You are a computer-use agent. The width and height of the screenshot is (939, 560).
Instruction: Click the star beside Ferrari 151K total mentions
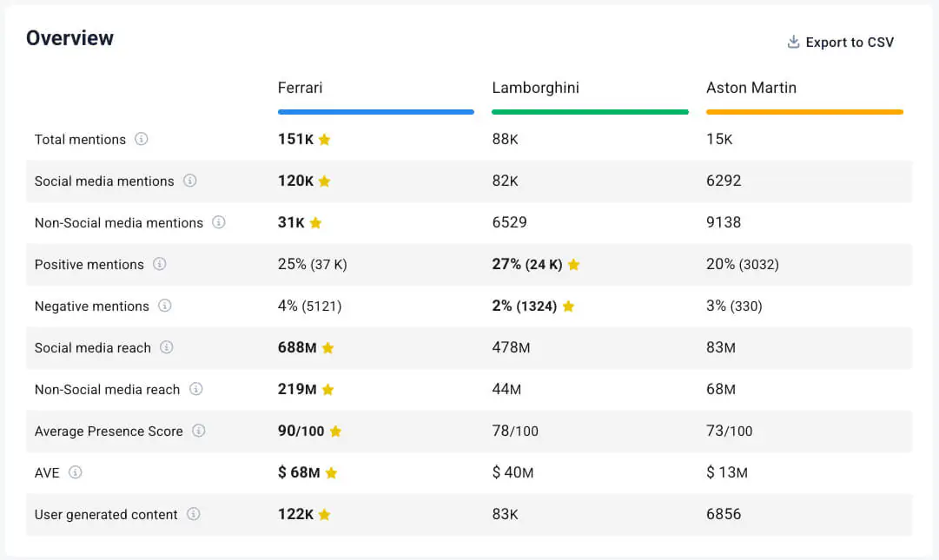(x=325, y=140)
